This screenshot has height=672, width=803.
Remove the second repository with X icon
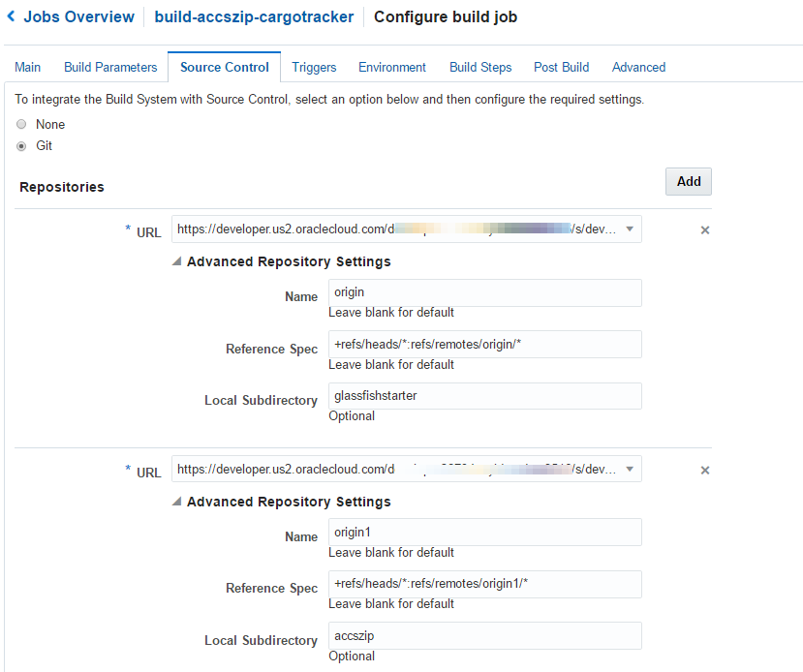click(x=705, y=471)
